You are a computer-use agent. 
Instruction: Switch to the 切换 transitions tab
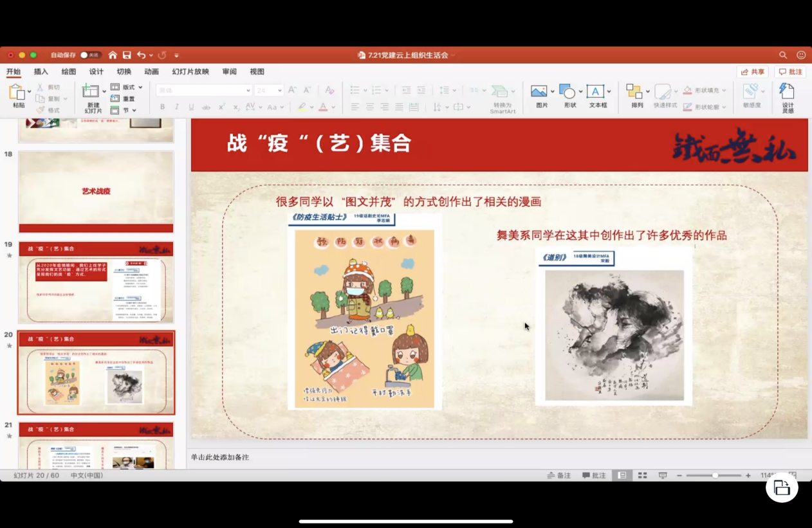[x=124, y=71]
